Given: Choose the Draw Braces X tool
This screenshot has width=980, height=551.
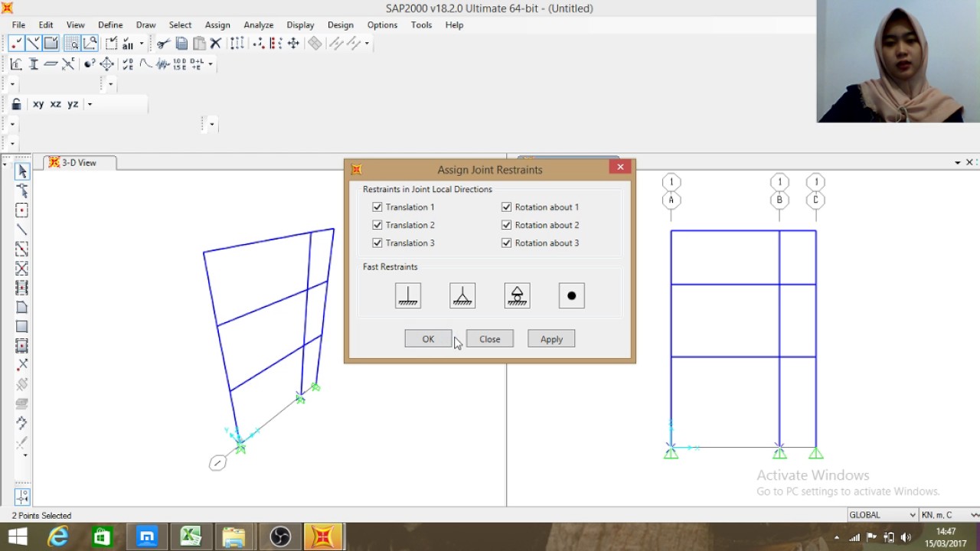Looking at the screenshot, I should [22, 269].
